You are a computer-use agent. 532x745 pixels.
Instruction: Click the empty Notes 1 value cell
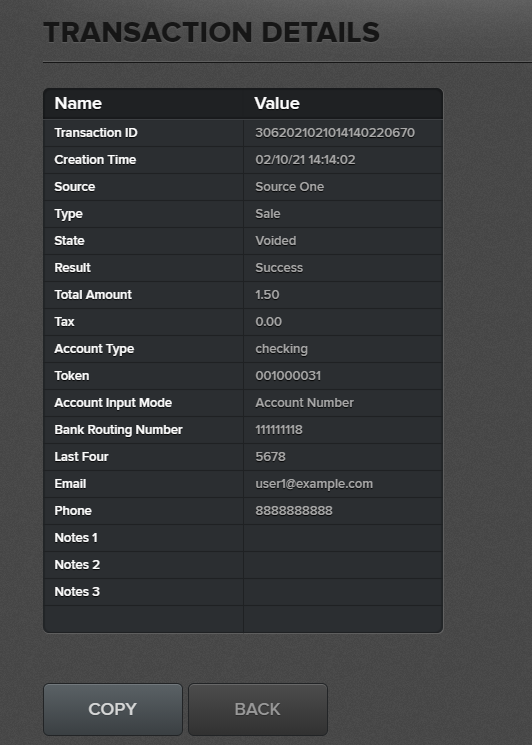point(343,538)
